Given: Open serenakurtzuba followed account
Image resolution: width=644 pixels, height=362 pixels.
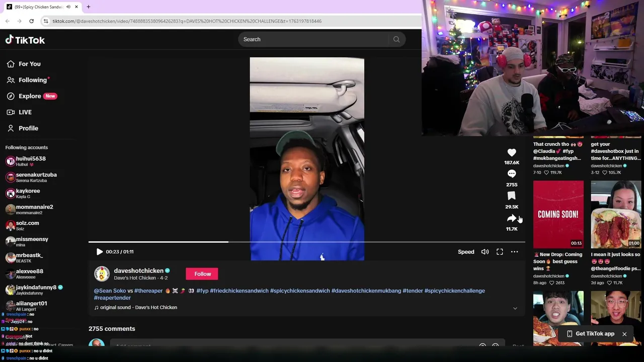Looking at the screenshot, I should [31, 177].
